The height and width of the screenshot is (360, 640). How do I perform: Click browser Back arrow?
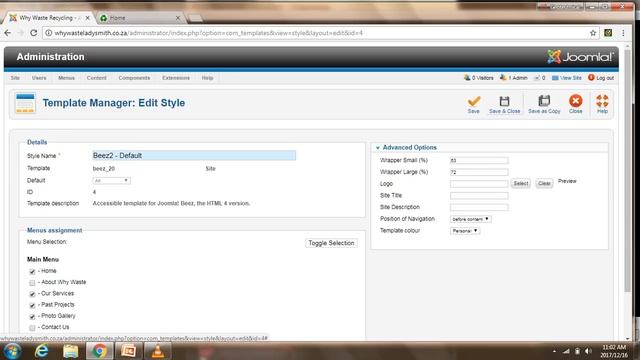click(8, 33)
